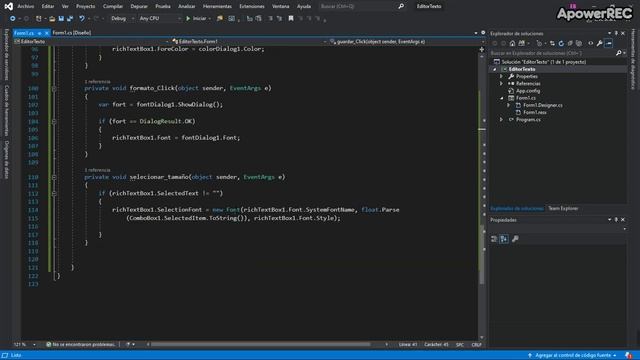Click the undo icon in toolbar

(82, 18)
